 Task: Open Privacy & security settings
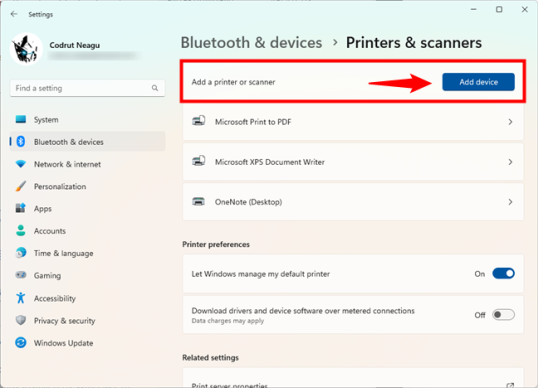87,320
